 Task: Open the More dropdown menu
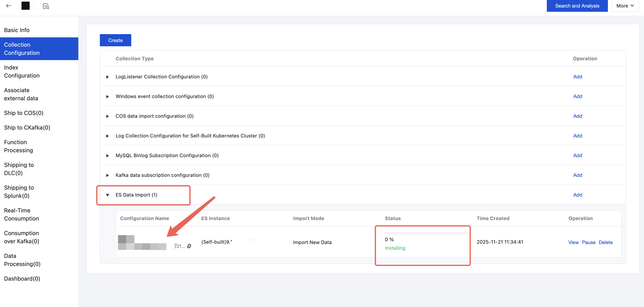point(625,6)
